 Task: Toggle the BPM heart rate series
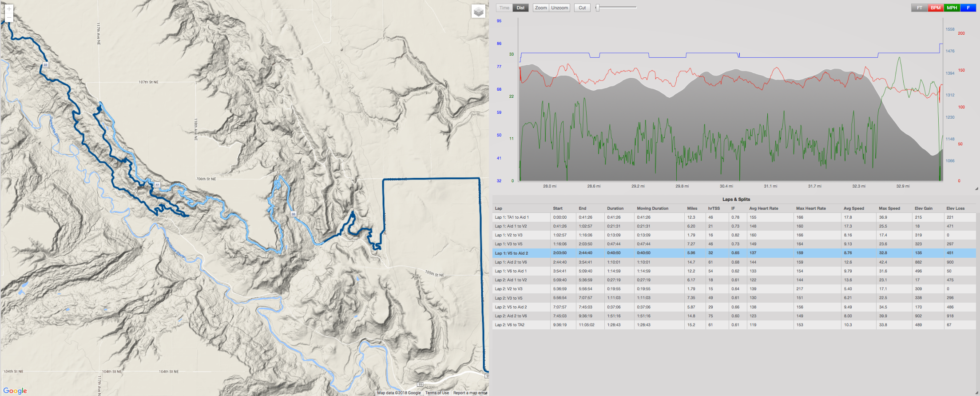click(936, 8)
